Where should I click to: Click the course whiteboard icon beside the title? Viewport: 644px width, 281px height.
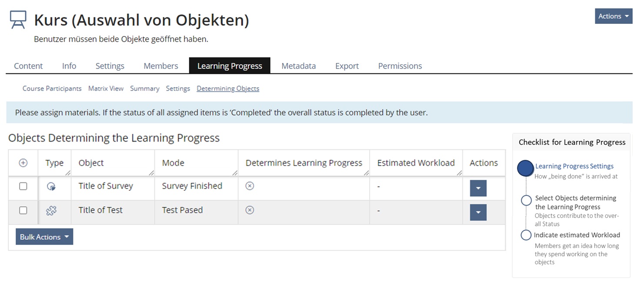click(18, 20)
